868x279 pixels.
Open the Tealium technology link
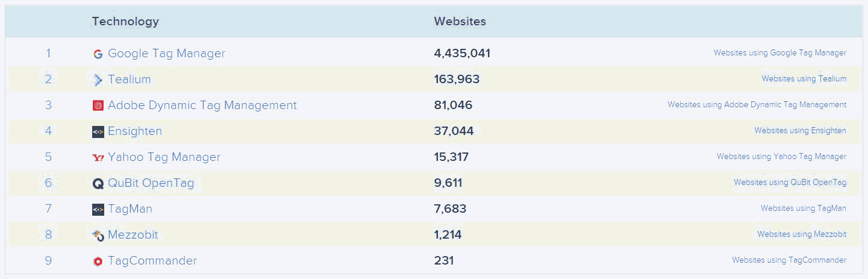tap(130, 80)
